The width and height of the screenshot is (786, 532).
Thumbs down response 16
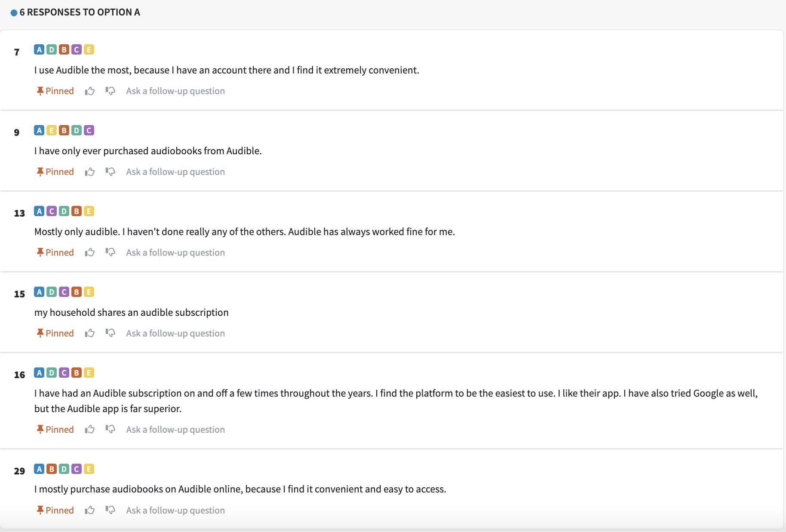click(111, 430)
